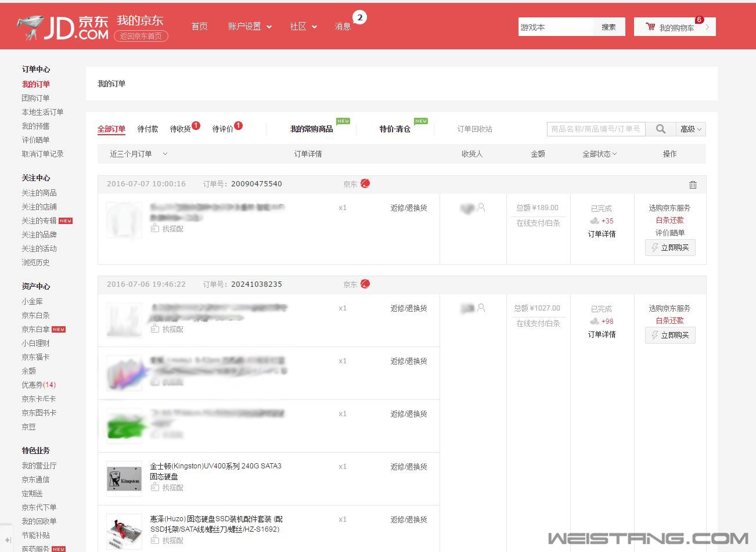This screenshot has height=552, width=756.
Task: Click recipient person icon in order 20241038235
Action: (x=481, y=308)
